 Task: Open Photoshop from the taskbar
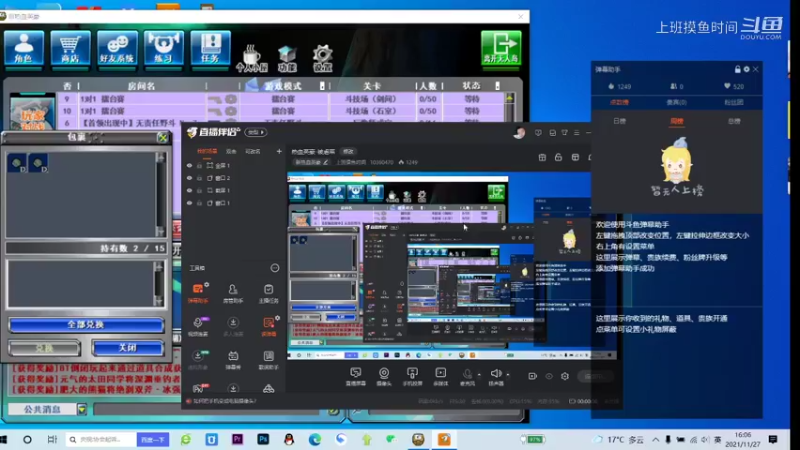[x=263, y=439]
